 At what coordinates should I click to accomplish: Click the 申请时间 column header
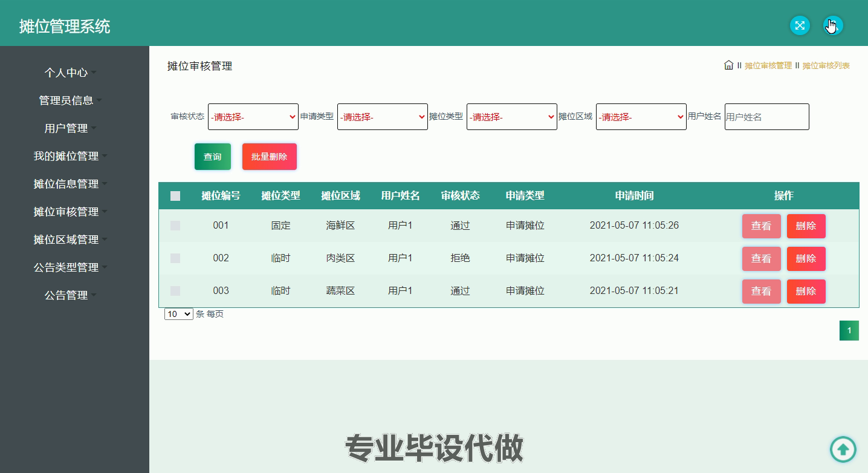(x=634, y=195)
